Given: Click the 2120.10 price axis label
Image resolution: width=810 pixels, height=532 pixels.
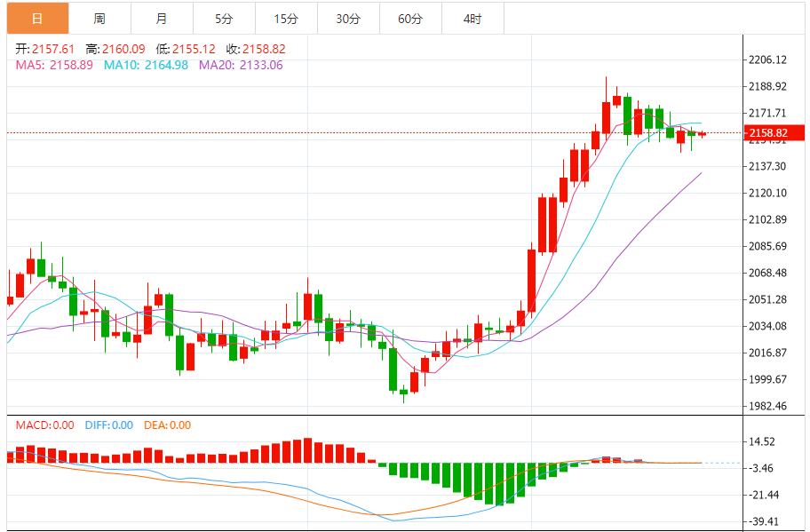Looking at the screenshot, I should (x=767, y=194).
